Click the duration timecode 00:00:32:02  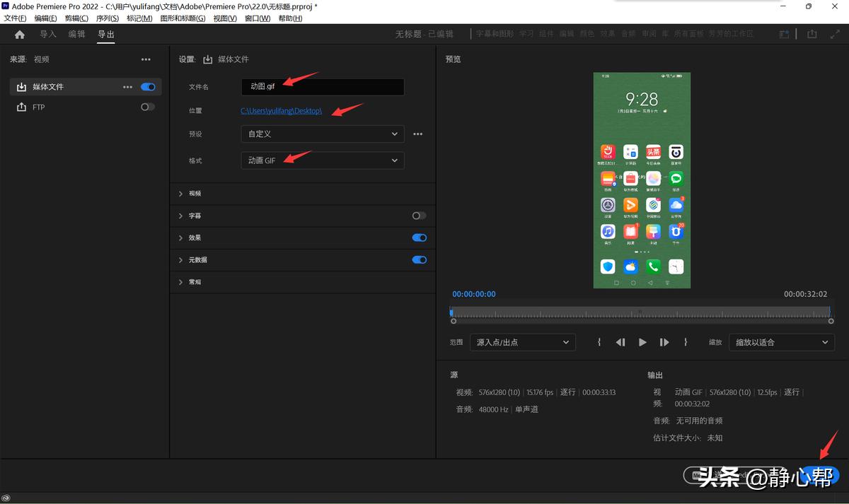click(x=805, y=294)
